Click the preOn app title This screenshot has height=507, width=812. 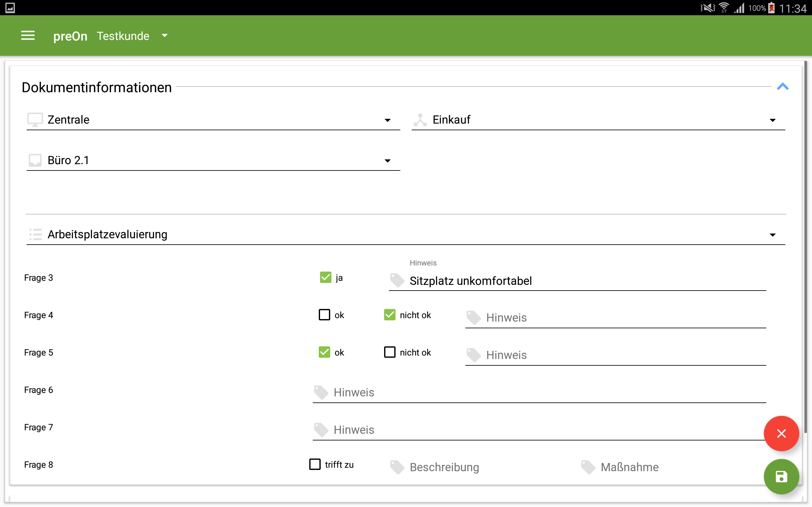click(70, 36)
